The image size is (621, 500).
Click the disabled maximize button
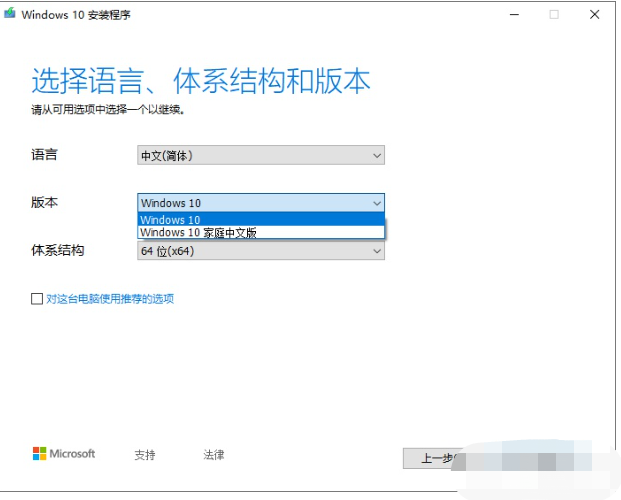tap(554, 15)
